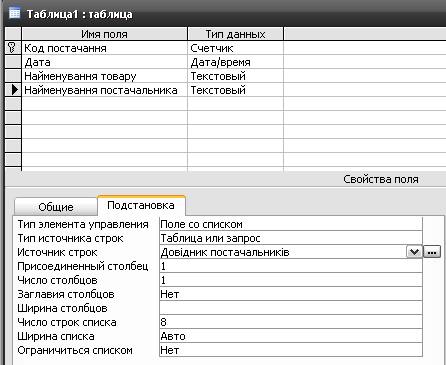
Task: Select the Подстановка tab
Action: pos(141,205)
